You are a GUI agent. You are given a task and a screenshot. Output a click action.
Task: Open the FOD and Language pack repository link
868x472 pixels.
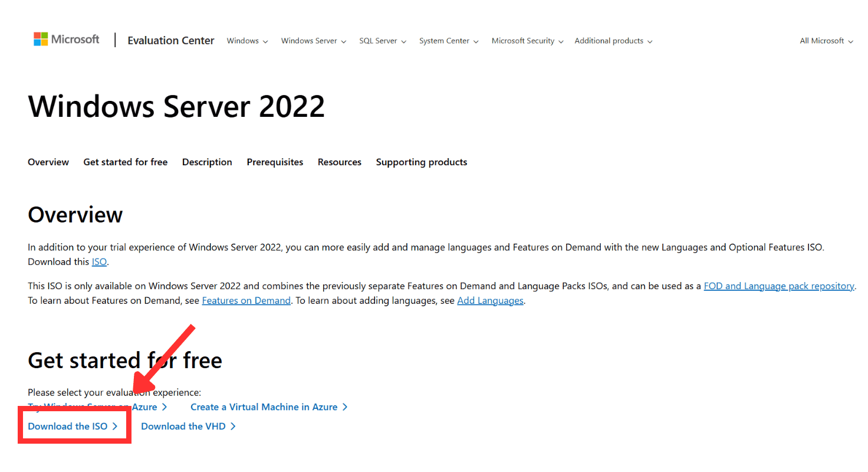tap(779, 286)
